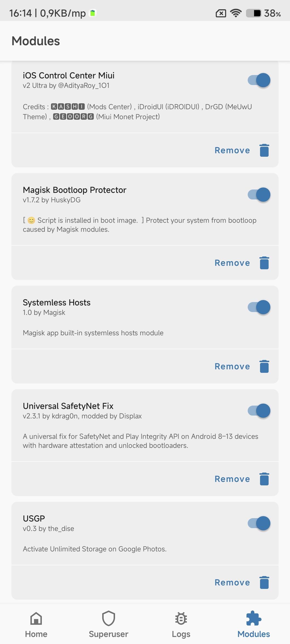Open Logs via the bug icon
290x644 pixels.
(181, 619)
